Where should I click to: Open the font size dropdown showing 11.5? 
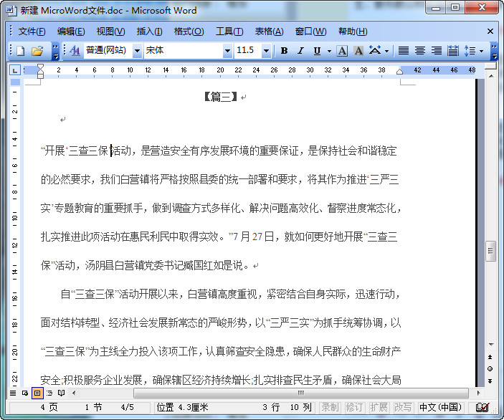coord(266,51)
